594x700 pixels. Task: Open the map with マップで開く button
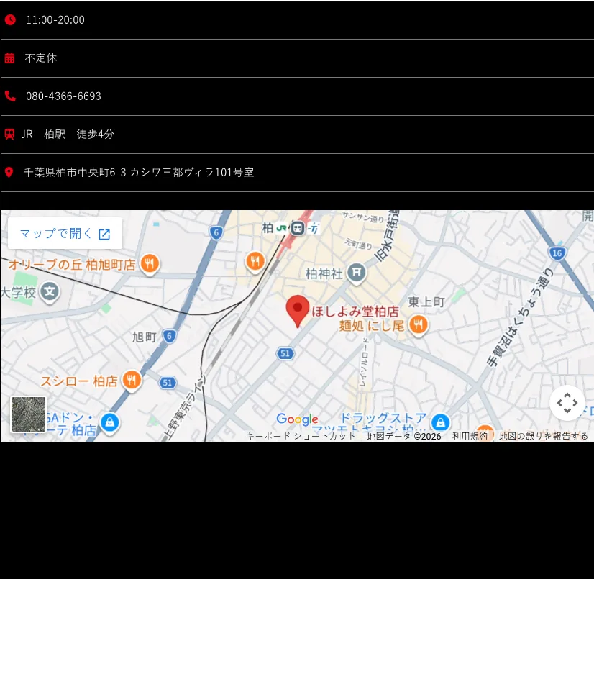click(65, 234)
